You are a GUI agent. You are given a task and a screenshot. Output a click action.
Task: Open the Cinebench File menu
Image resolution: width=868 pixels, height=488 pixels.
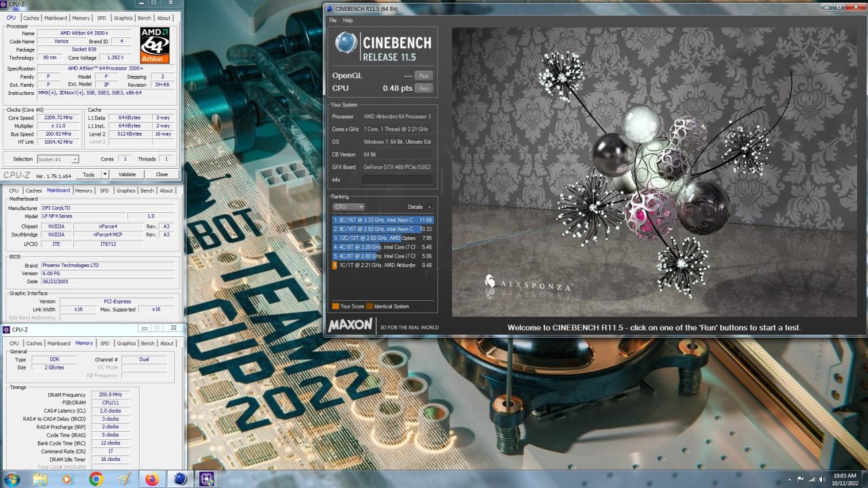pos(333,20)
